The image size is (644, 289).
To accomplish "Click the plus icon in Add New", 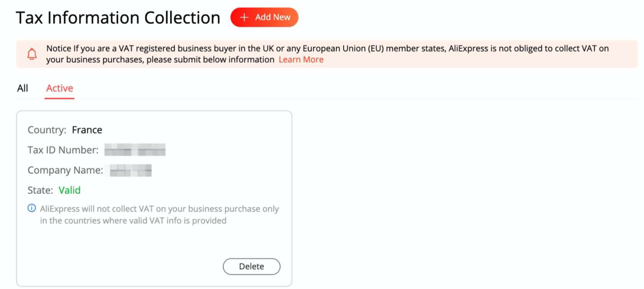I will [x=244, y=17].
